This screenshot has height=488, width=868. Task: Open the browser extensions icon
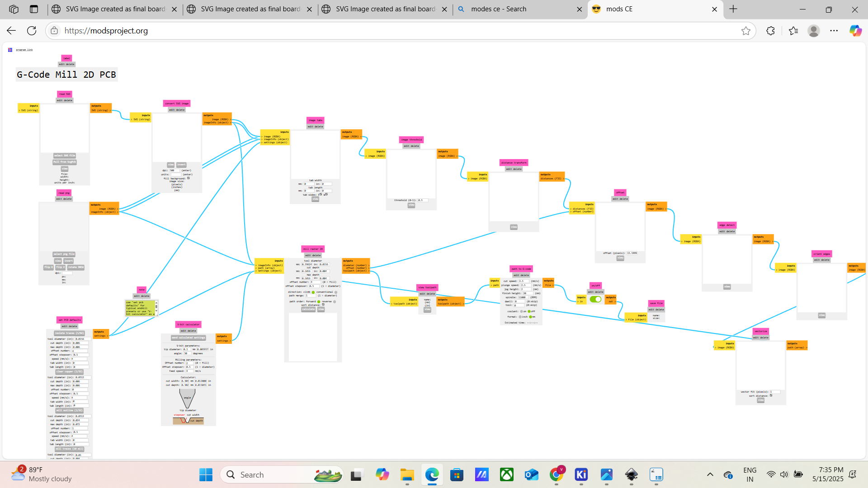(771, 31)
